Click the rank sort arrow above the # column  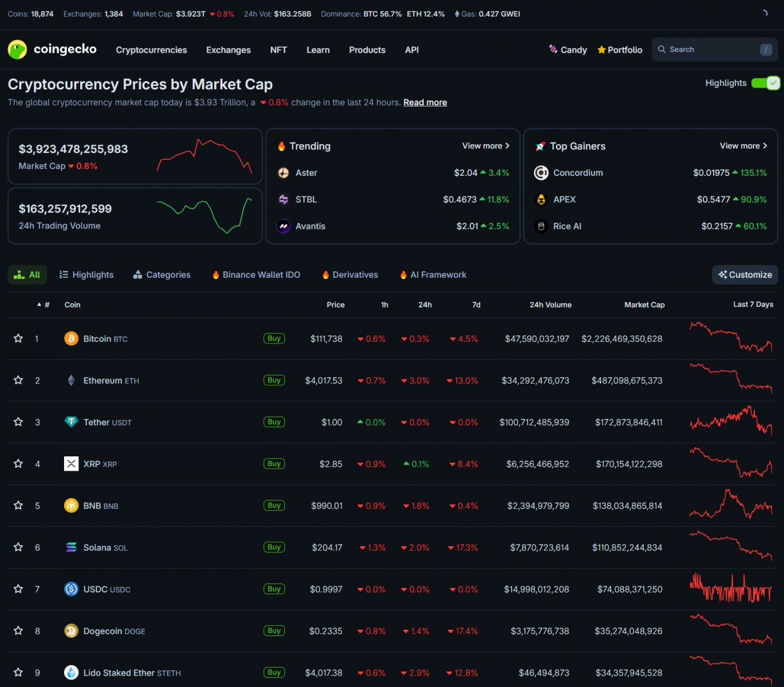click(38, 305)
